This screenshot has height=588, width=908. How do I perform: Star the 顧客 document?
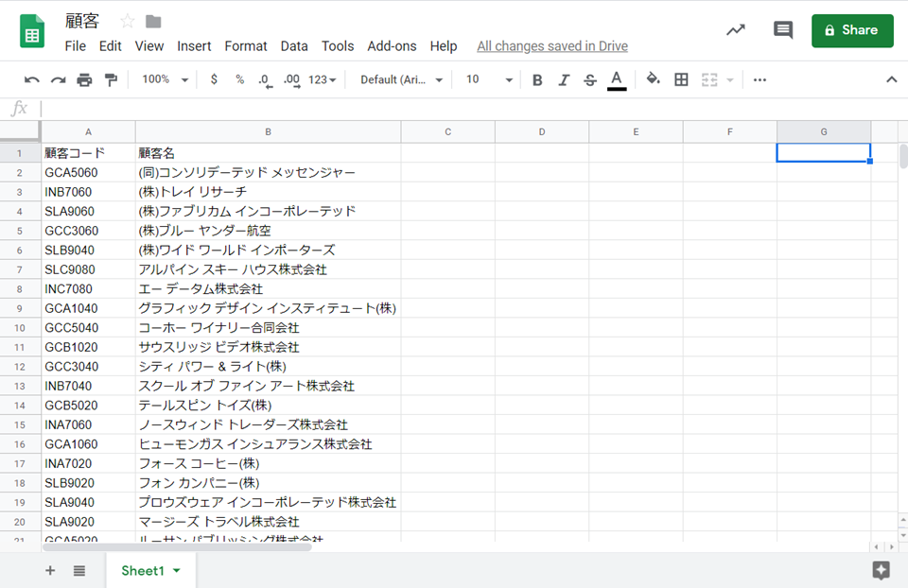point(128,22)
